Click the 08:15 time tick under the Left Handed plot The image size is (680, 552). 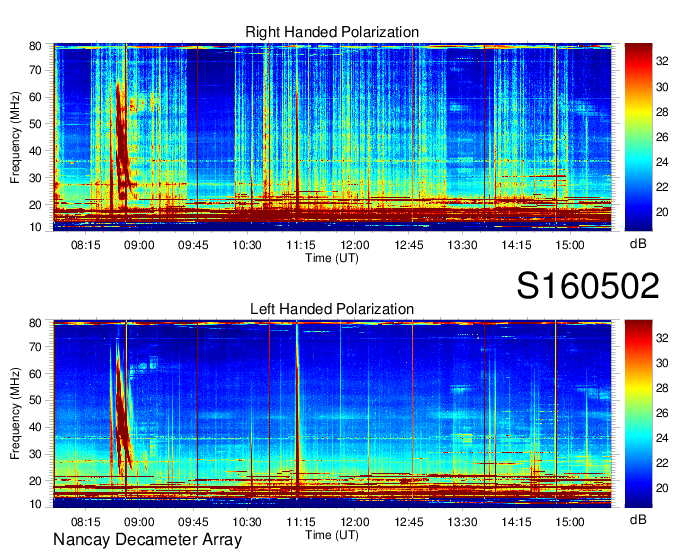[85, 522]
